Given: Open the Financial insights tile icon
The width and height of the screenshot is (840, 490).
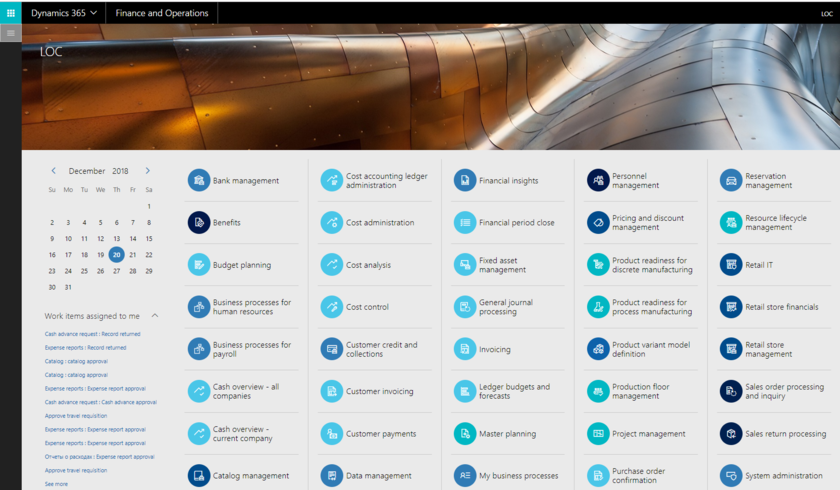Looking at the screenshot, I should click(x=464, y=181).
